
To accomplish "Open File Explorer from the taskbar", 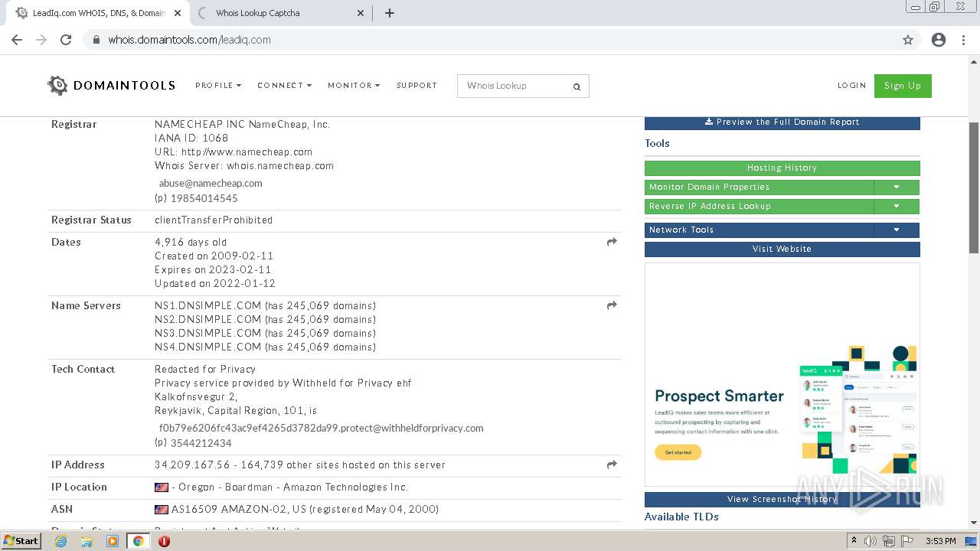I will click(87, 541).
